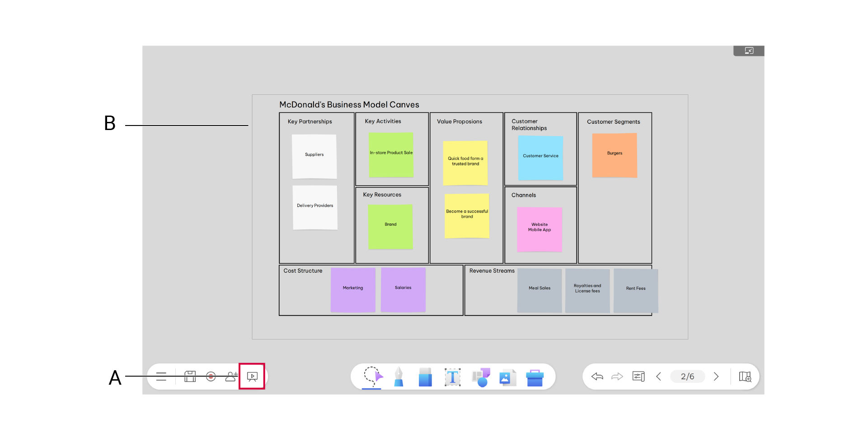Advance to the next page
The image size is (868, 442).
[x=716, y=377]
